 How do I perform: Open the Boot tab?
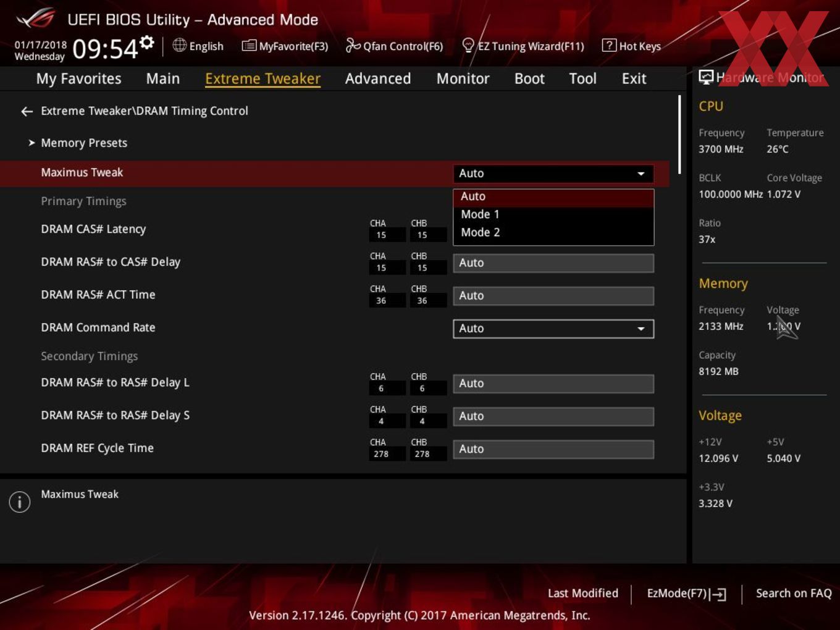[529, 78]
